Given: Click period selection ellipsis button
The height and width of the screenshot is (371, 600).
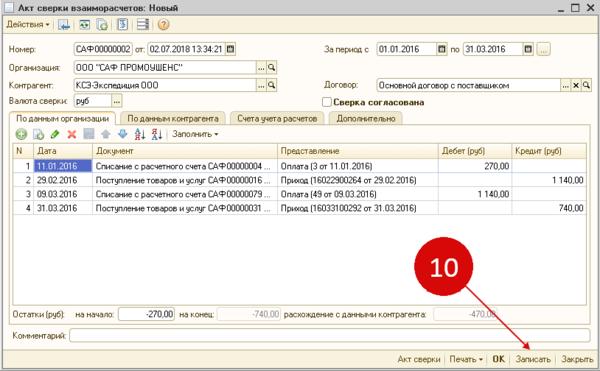Looking at the screenshot, I should click(x=543, y=49).
